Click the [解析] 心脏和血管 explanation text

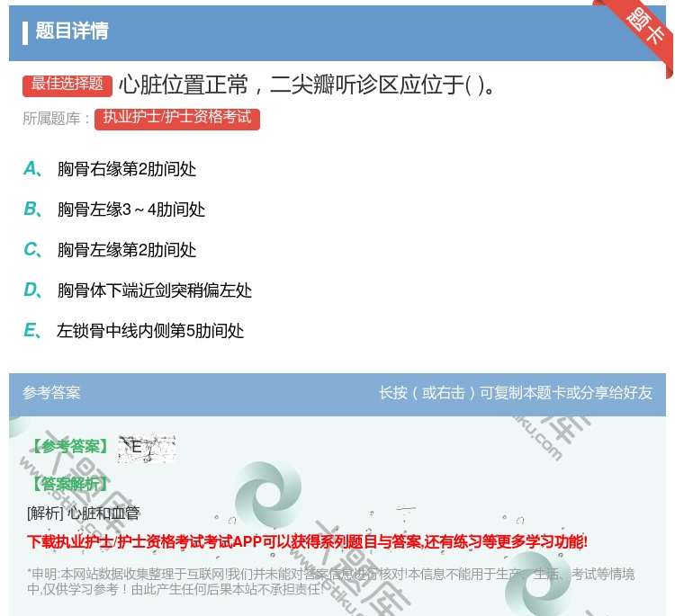click(83, 513)
